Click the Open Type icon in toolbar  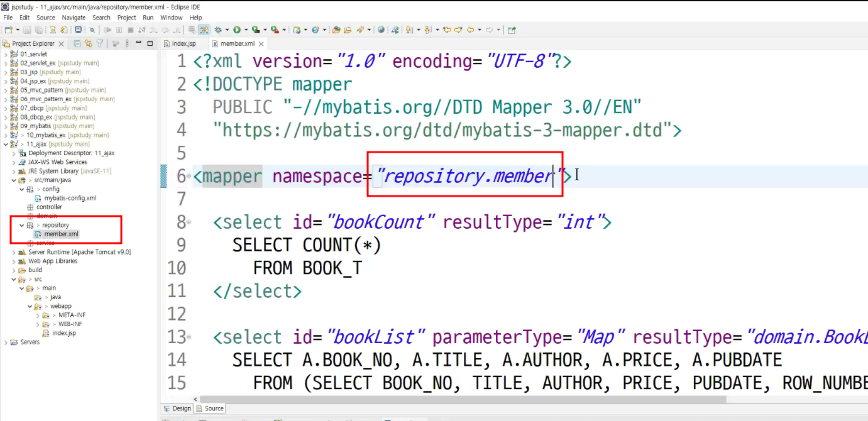tap(336, 30)
